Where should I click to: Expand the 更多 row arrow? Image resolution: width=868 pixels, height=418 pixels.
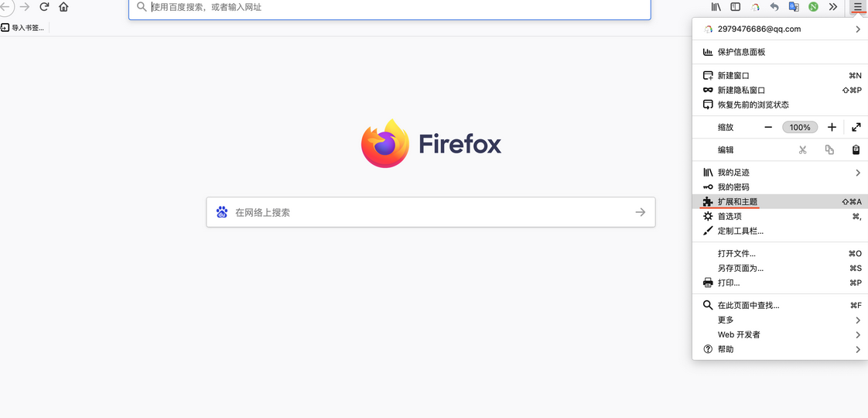[x=858, y=320]
